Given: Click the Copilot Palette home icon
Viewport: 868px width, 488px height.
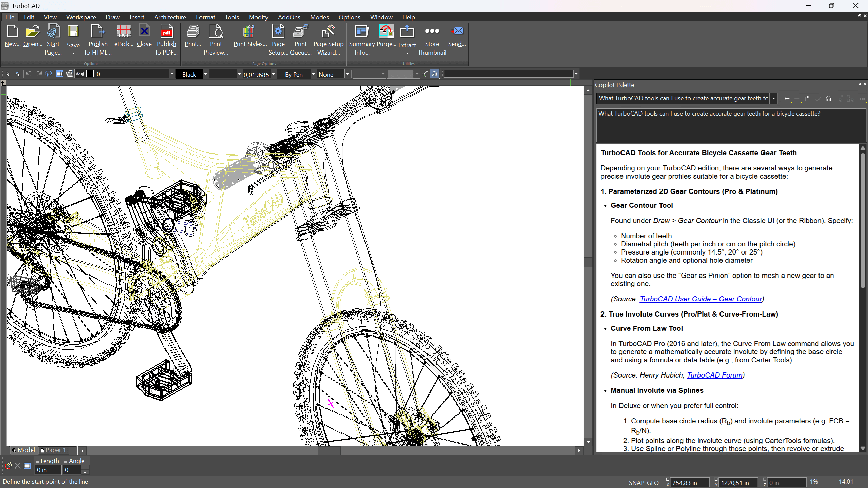Looking at the screenshot, I should coord(828,99).
